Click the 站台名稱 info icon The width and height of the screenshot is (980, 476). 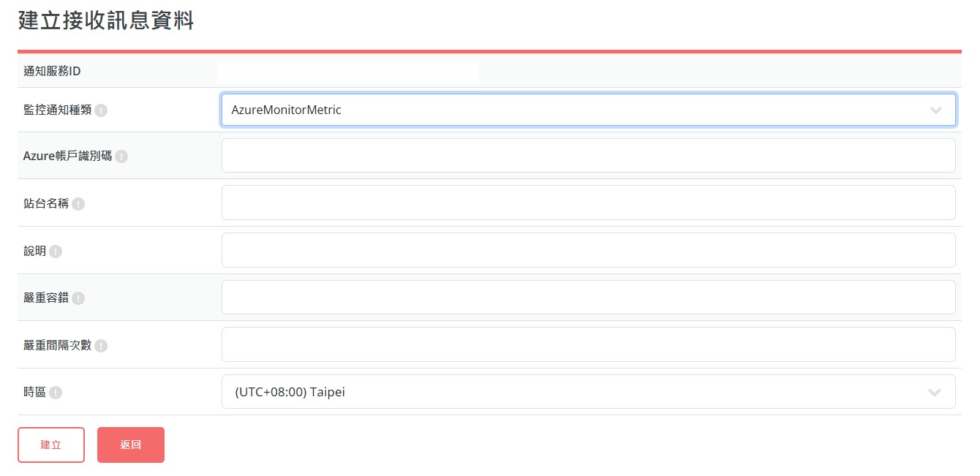pos(78,204)
